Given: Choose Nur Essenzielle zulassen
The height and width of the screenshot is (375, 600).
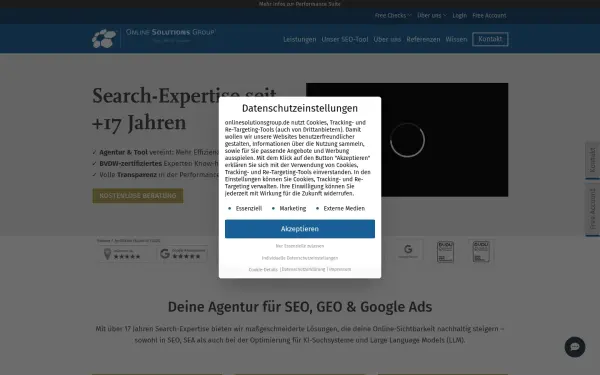Looking at the screenshot, I should [x=300, y=246].
